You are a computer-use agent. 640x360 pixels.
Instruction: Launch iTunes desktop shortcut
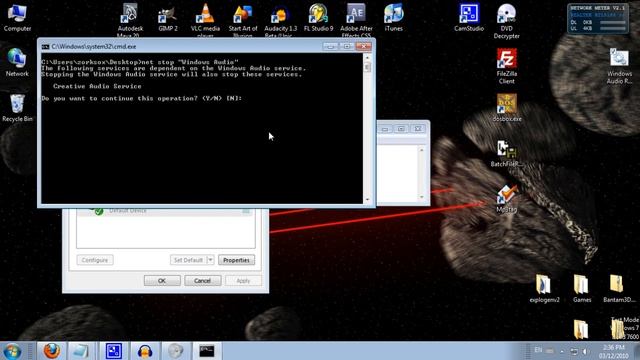(x=393, y=18)
